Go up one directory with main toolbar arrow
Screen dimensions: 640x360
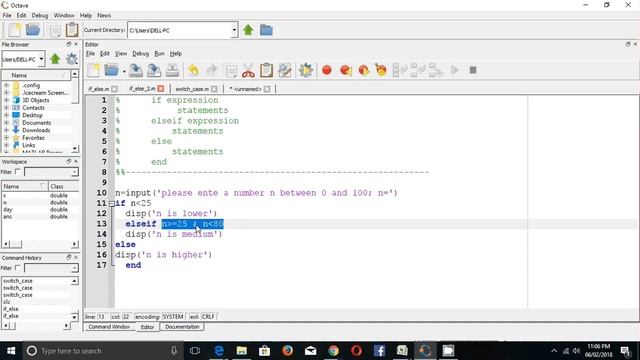pyautogui.click(x=248, y=30)
